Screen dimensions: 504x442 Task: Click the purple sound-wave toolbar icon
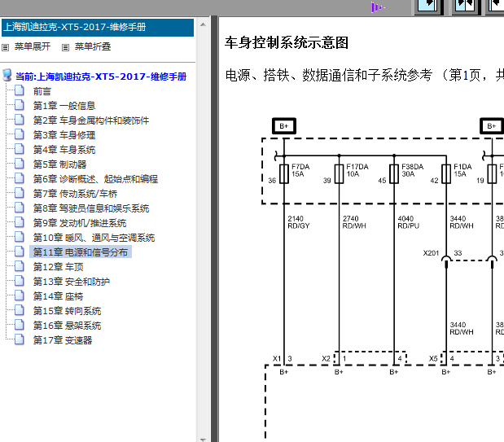[377, 7]
